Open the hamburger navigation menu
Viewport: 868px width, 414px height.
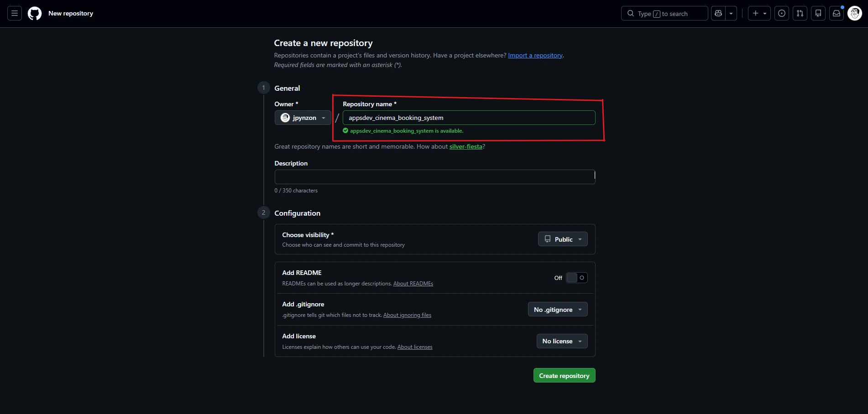coord(15,14)
